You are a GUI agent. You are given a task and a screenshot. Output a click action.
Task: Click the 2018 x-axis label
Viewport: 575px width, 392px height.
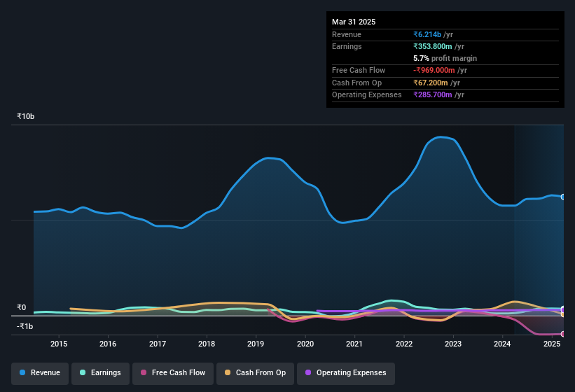tap(207, 344)
